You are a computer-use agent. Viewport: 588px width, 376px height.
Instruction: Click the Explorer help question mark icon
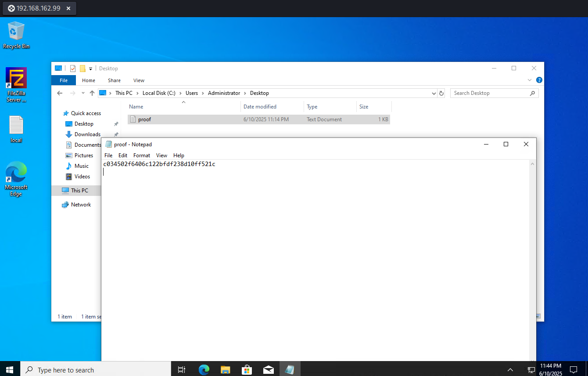coord(539,80)
